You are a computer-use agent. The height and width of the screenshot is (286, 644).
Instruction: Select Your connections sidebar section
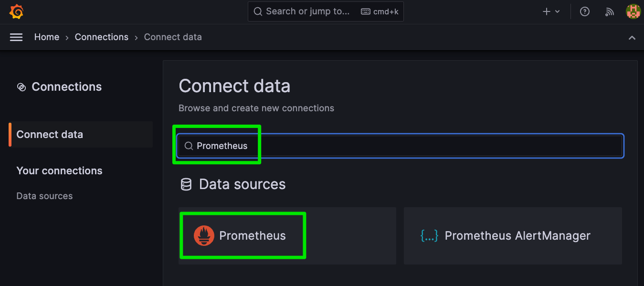click(59, 171)
